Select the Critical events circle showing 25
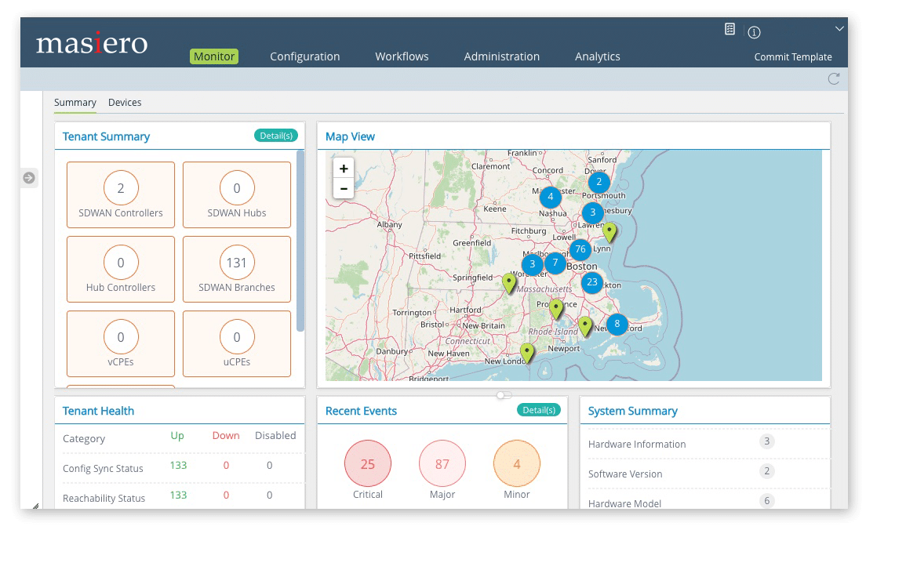906x588 pixels. pos(367,464)
